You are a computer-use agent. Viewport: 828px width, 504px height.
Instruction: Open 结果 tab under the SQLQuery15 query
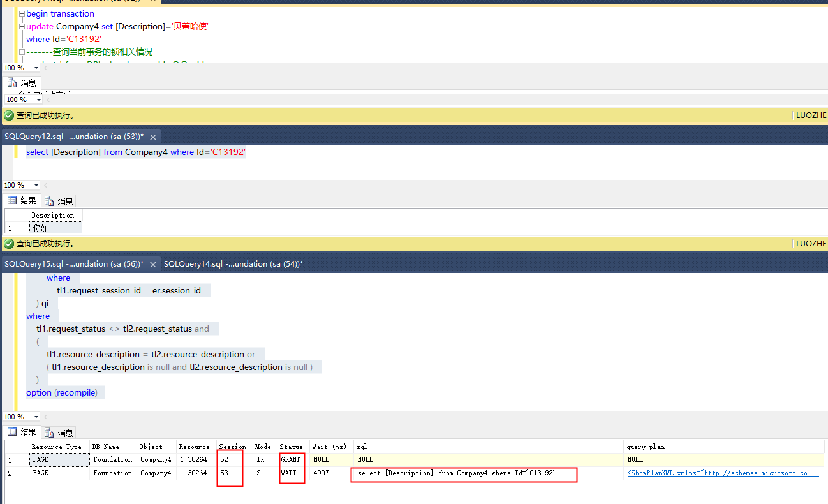[x=22, y=432]
